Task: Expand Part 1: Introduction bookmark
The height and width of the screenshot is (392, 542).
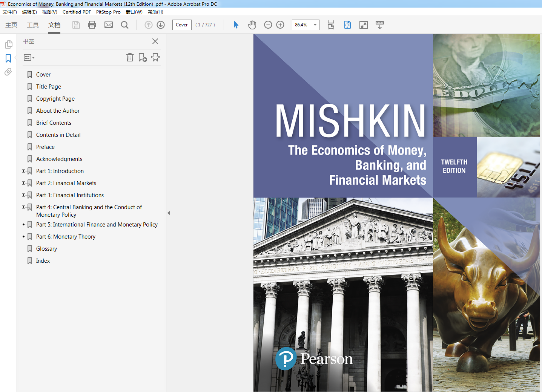Action: 23,171
